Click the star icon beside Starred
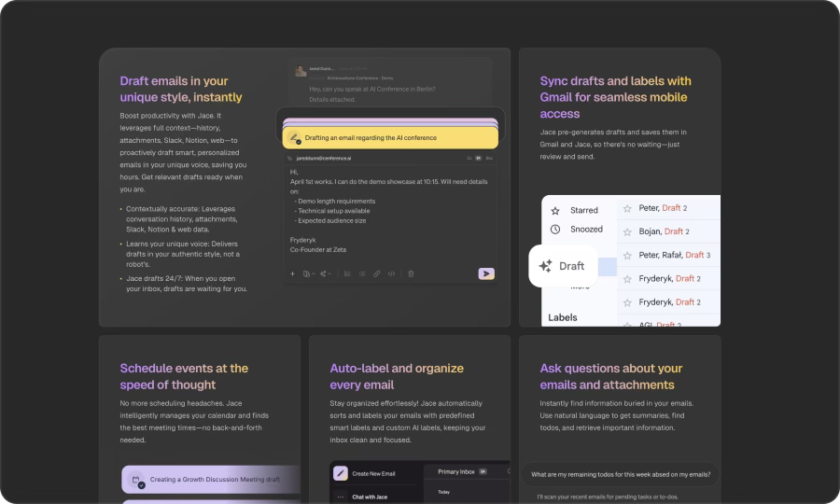Viewport: 840px width, 504px height. (555, 211)
